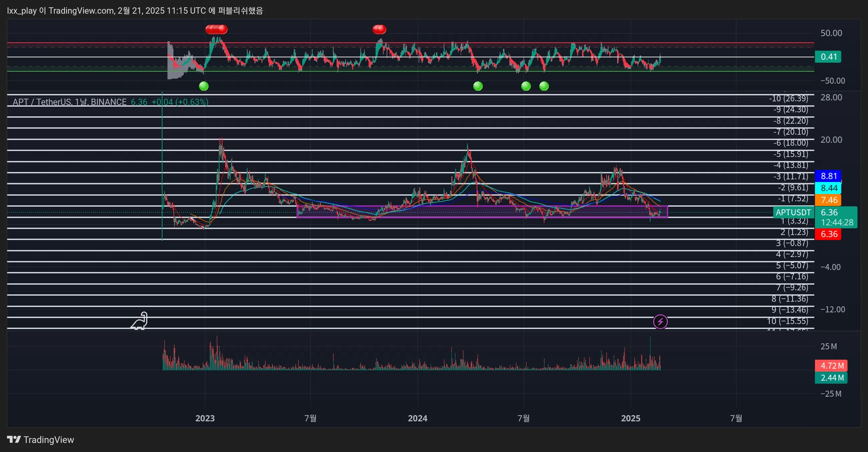This screenshot has width=868, height=452.
Task: Click the 20.00 price scale value
Action: 831,140
